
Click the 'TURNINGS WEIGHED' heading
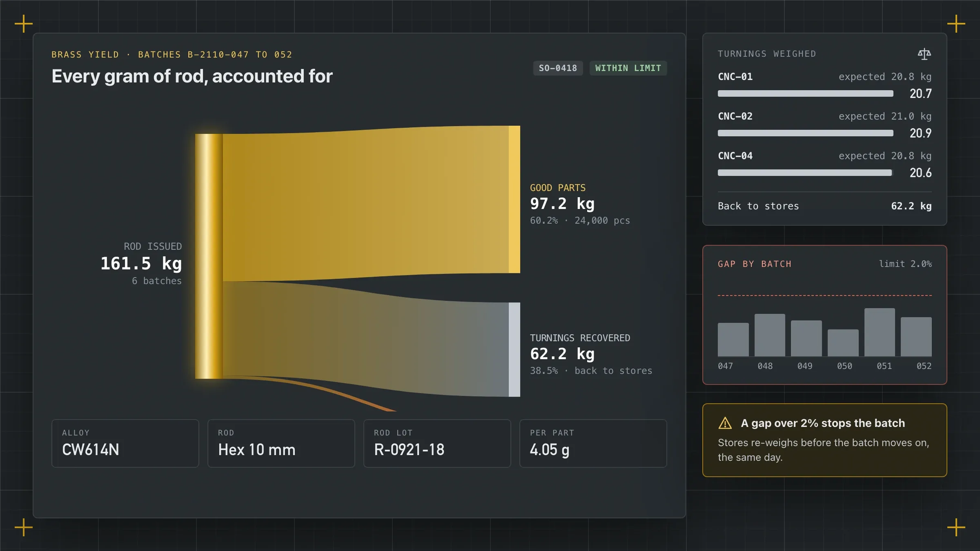(x=767, y=54)
